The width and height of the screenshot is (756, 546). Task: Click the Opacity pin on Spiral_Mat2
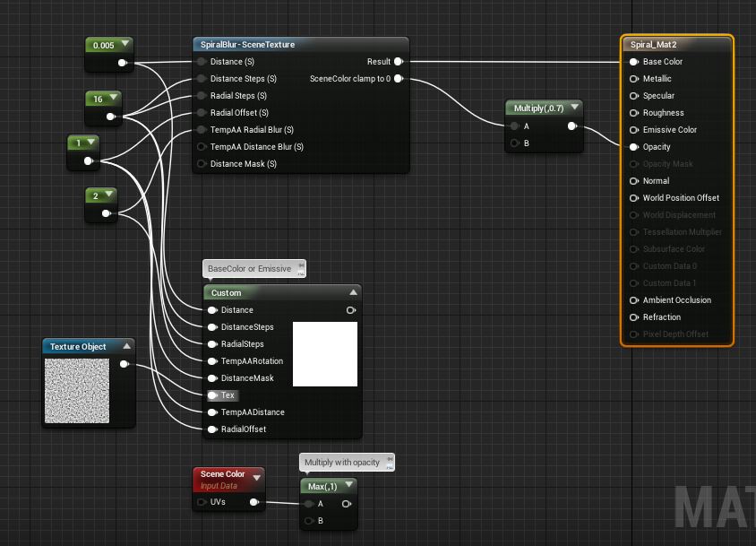point(634,147)
